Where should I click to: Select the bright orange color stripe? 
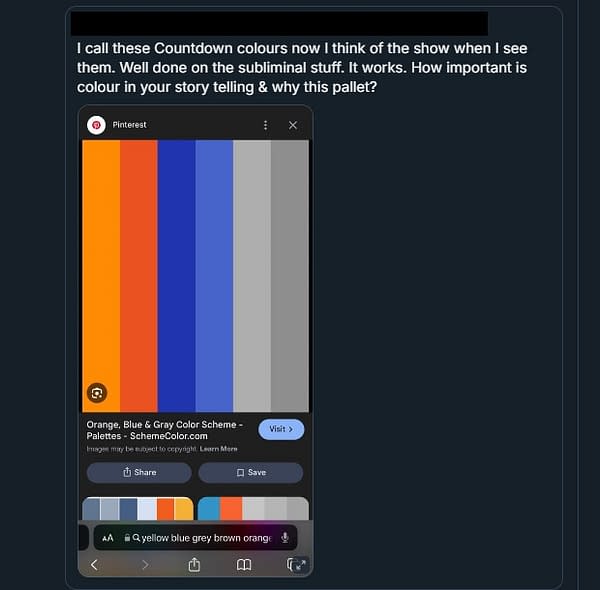click(101, 276)
